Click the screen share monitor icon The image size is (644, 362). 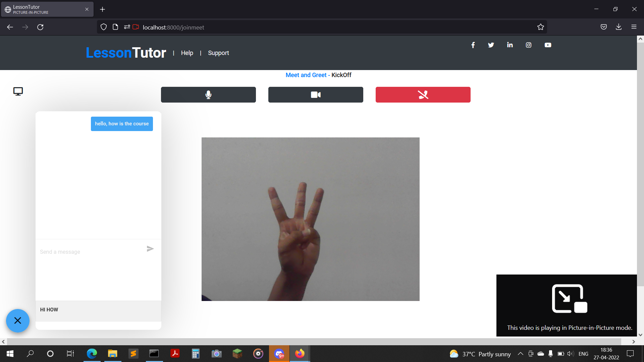click(18, 92)
